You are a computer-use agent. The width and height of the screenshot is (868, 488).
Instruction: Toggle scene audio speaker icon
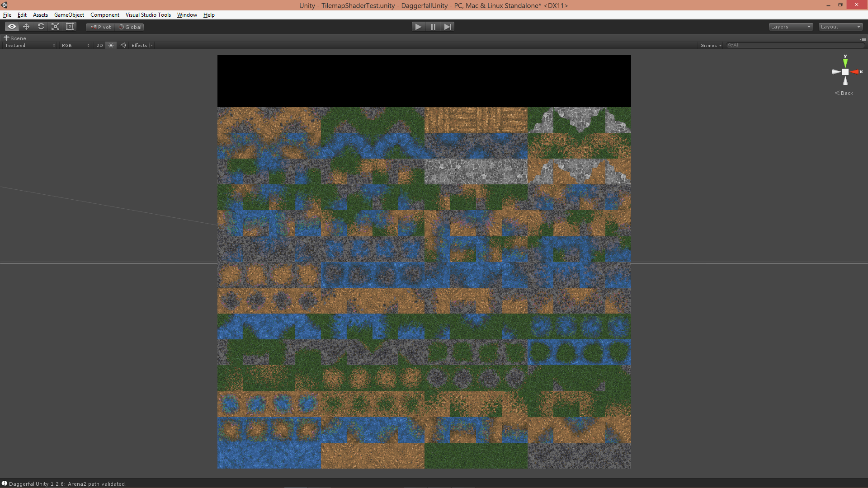123,45
